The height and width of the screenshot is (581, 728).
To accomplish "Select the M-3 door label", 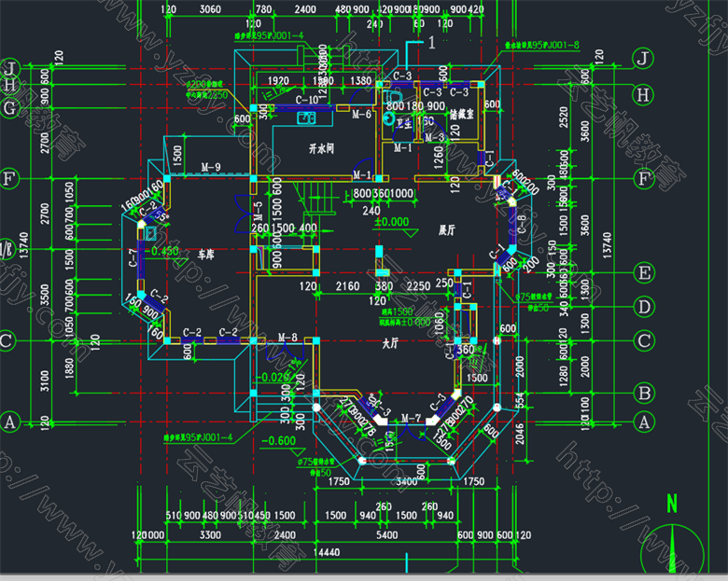I will (x=435, y=137).
